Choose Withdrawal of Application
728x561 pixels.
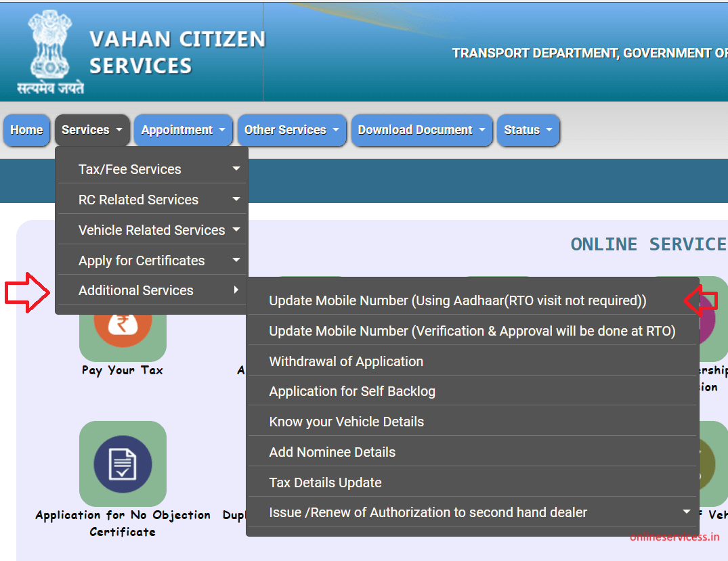pos(473,361)
